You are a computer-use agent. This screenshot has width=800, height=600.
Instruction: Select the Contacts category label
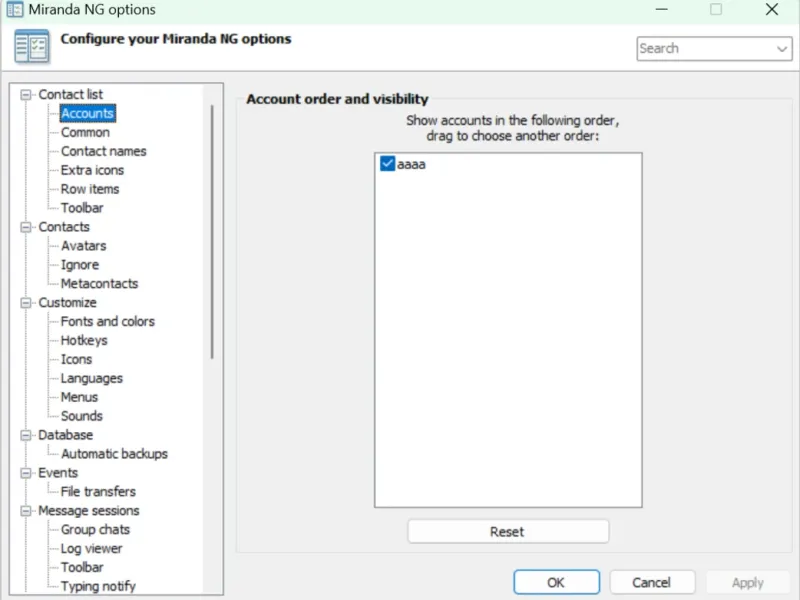pos(64,227)
